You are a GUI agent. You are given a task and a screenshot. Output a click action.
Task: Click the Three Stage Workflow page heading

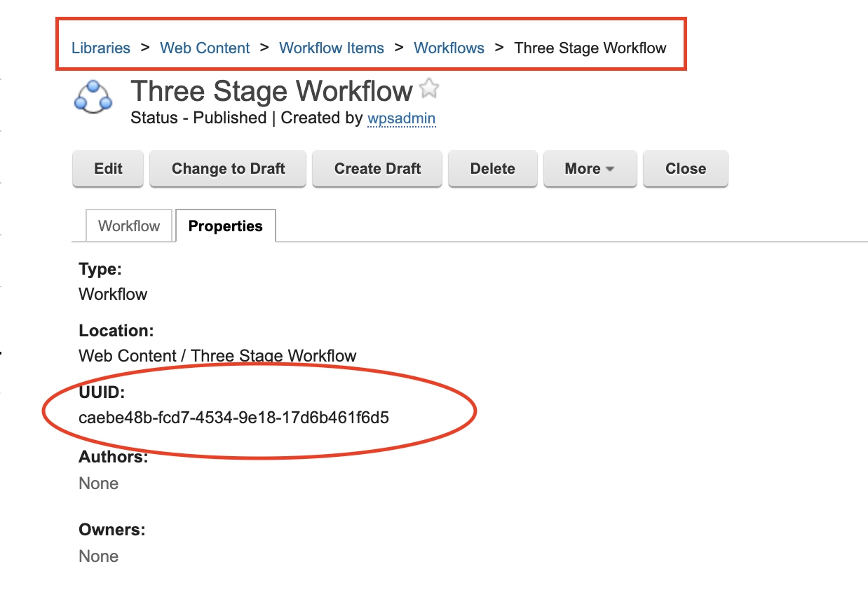click(271, 92)
